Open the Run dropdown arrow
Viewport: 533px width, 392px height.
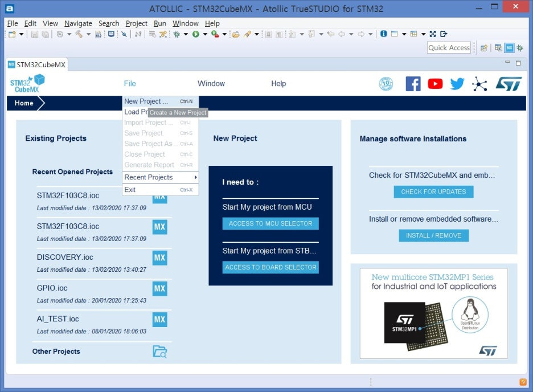[x=205, y=34]
